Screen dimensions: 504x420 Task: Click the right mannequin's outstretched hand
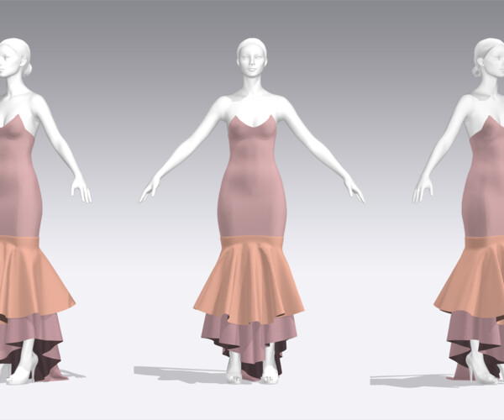click(x=423, y=190)
